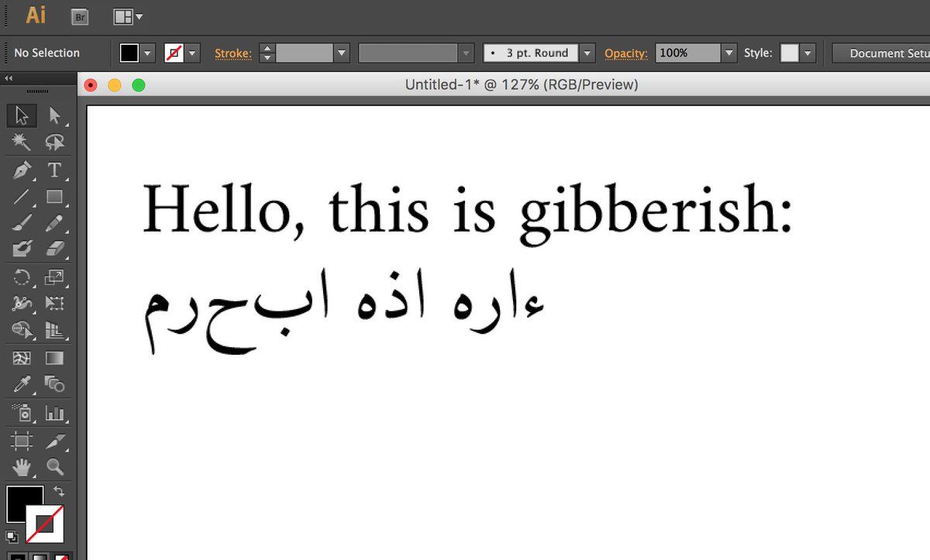Select the Eyedropper tool

coord(22,384)
